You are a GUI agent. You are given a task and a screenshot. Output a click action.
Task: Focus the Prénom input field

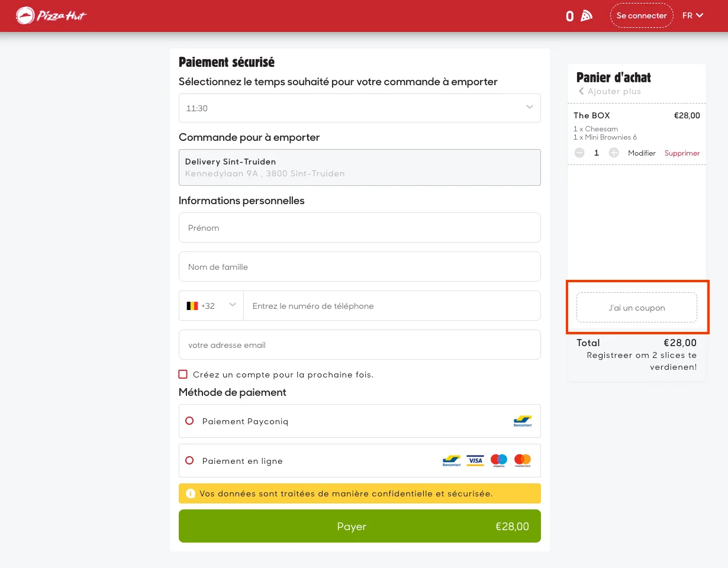360,228
